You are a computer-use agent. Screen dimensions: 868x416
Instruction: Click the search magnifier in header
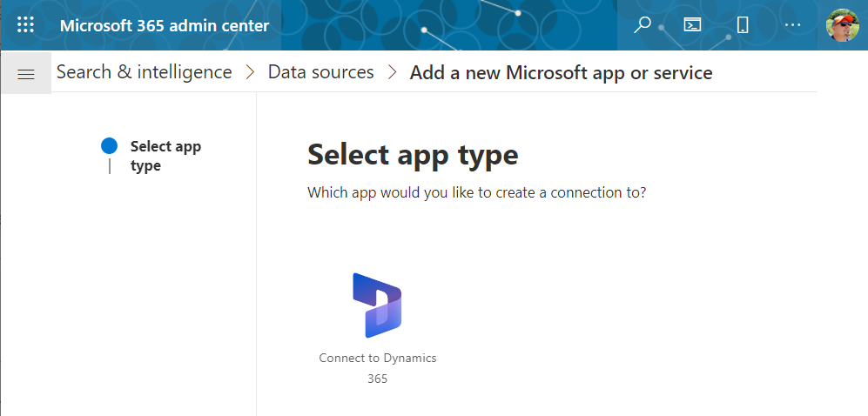[643, 25]
